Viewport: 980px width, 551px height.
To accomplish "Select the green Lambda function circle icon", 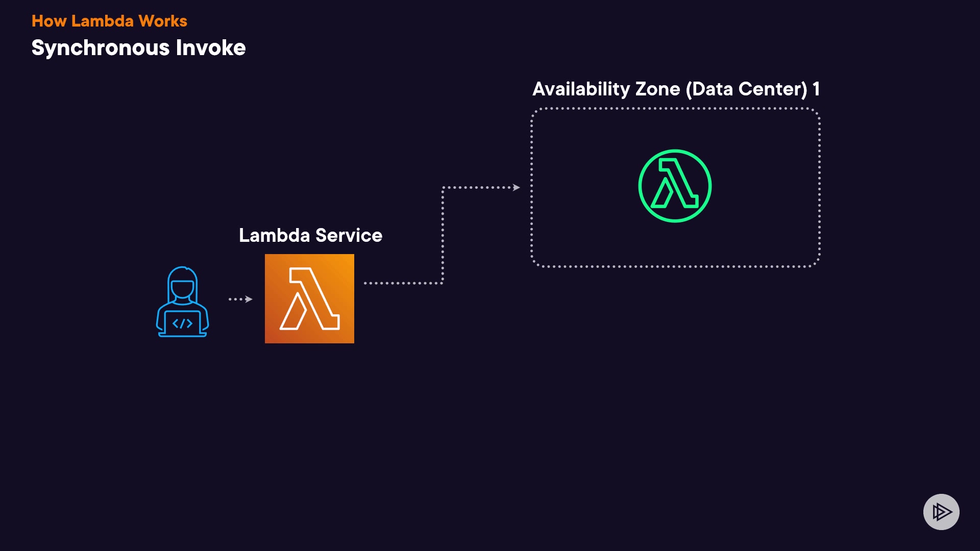I will click(x=675, y=186).
